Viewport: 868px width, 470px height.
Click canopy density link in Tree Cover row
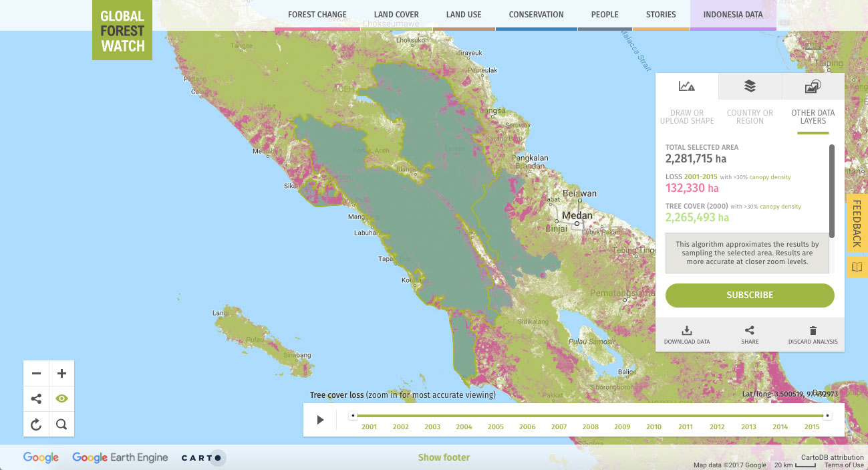coord(780,207)
